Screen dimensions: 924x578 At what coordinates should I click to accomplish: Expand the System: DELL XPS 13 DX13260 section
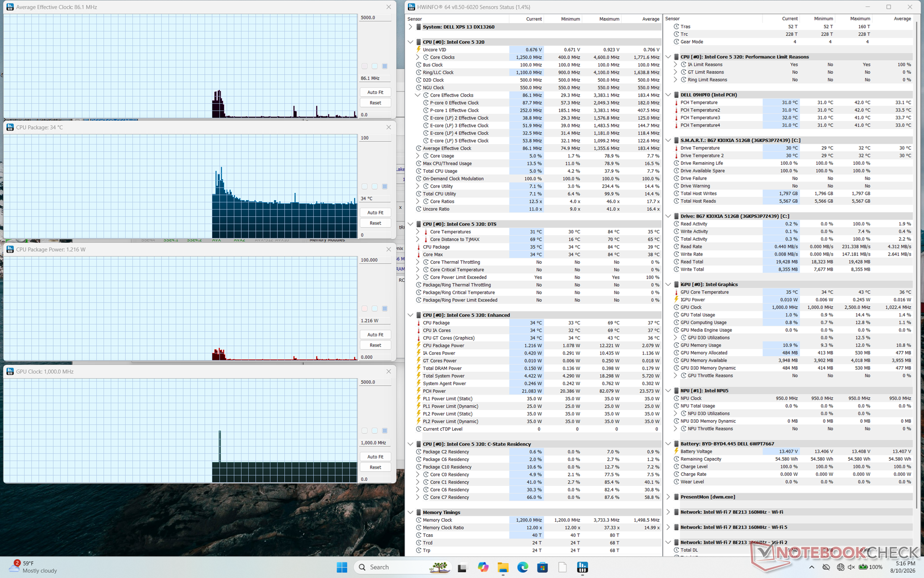coord(410,27)
